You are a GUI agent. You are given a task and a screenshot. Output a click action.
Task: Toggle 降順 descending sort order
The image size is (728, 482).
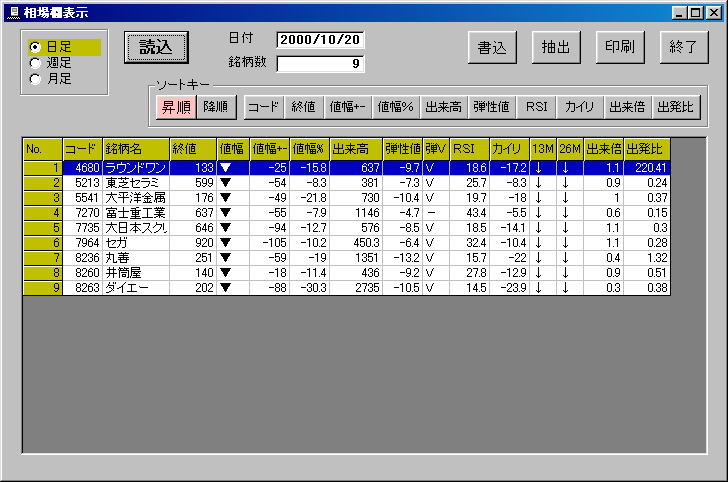[x=215, y=106]
